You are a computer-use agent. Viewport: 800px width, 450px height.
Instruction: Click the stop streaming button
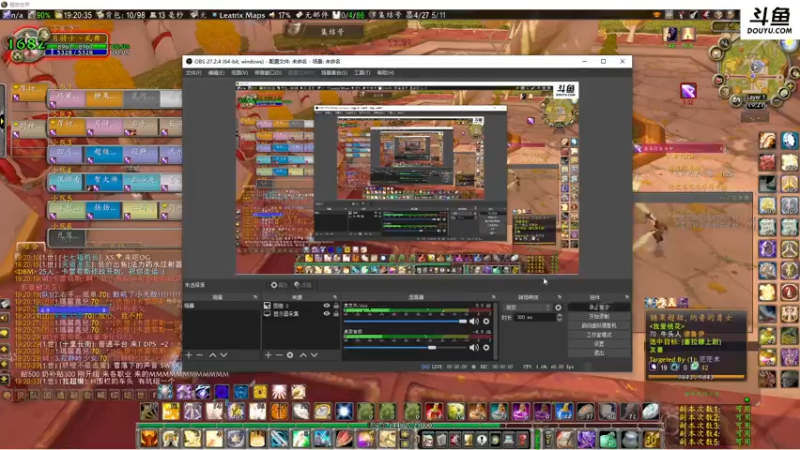click(599, 307)
